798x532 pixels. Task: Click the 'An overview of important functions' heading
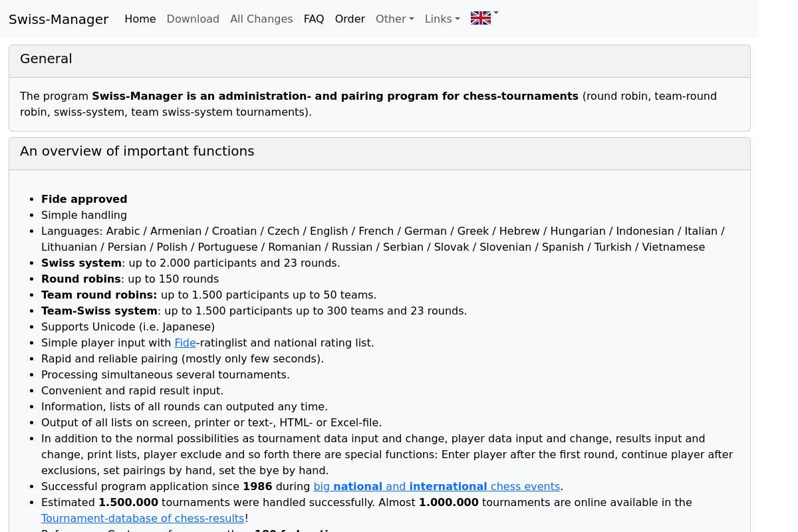tap(137, 151)
